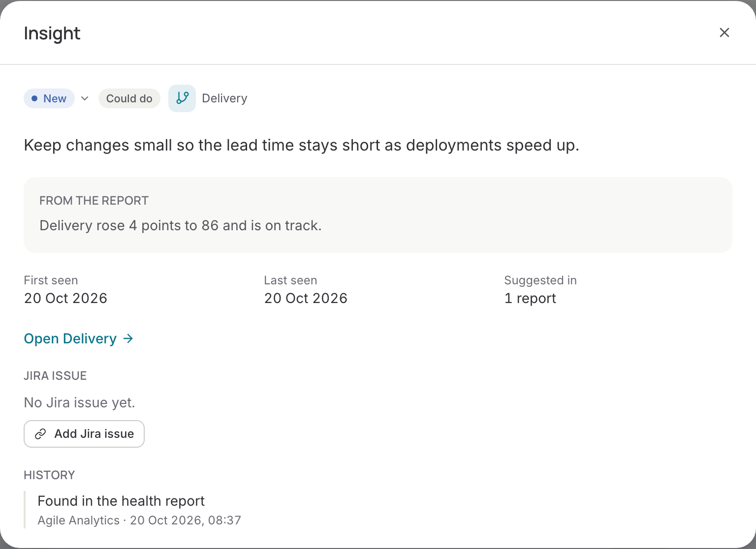Click the Delivery category label
This screenshot has height=549, width=756.
pos(224,98)
